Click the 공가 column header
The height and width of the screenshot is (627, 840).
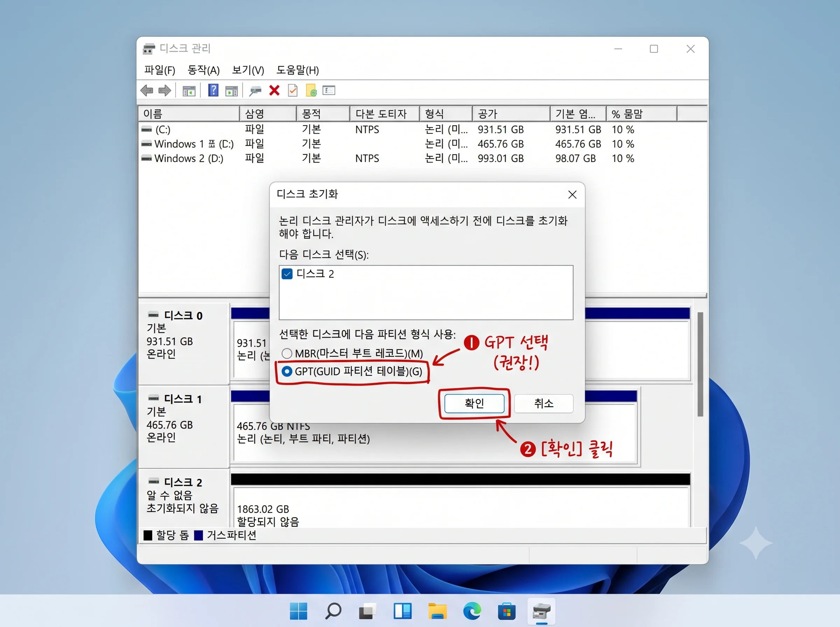511,114
